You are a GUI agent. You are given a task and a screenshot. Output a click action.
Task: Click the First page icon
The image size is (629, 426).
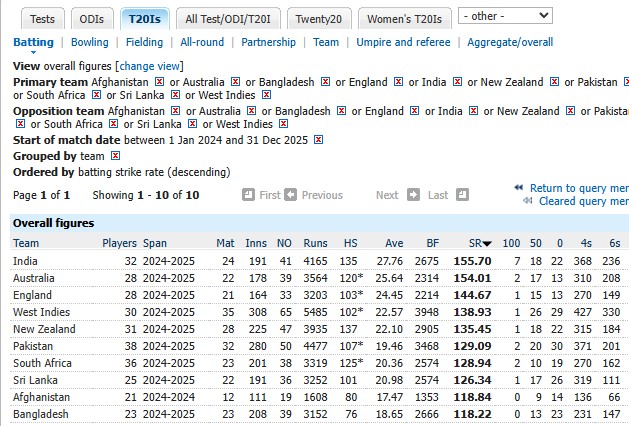(x=248, y=195)
